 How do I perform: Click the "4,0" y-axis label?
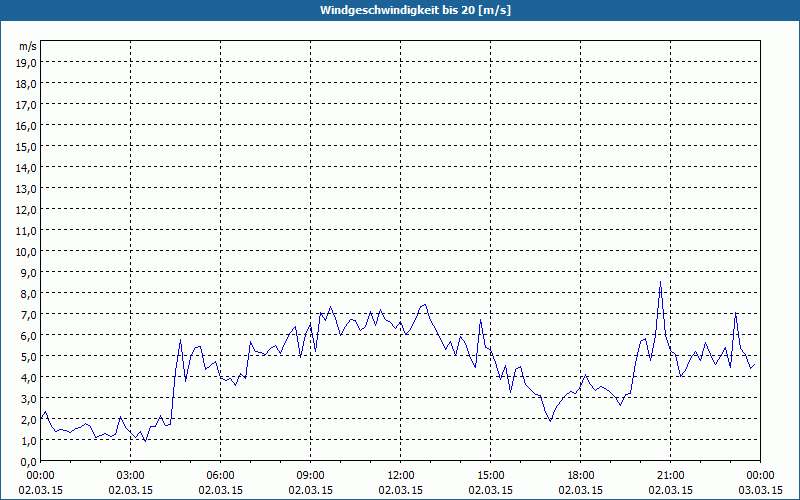[29, 378]
